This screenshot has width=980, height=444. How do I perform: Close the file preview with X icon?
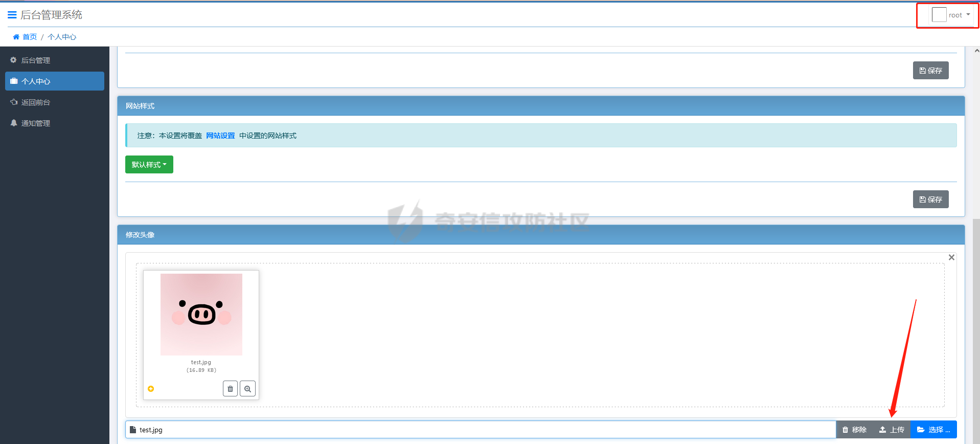click(x=951, y=257)
